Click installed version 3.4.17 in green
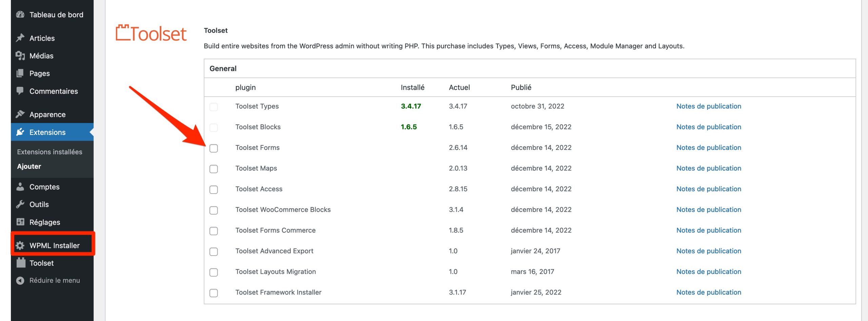The height and width of the screenshot is (321, 868). tap(411, 106)
